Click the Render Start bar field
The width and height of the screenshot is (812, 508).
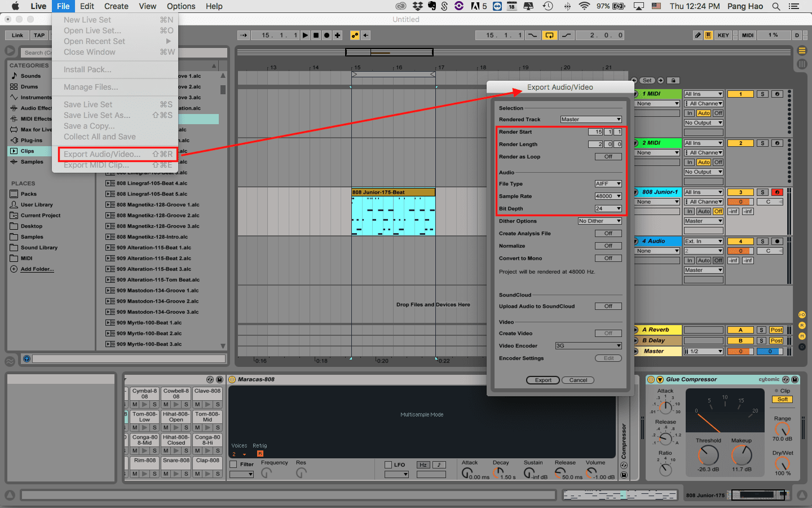click(596, 132)
